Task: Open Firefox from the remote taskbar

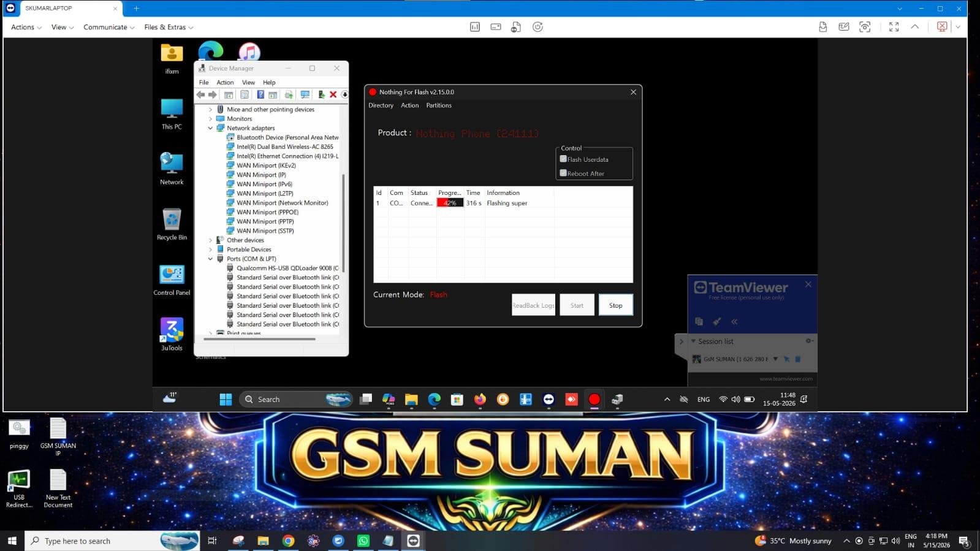Action: pos(480,400)
